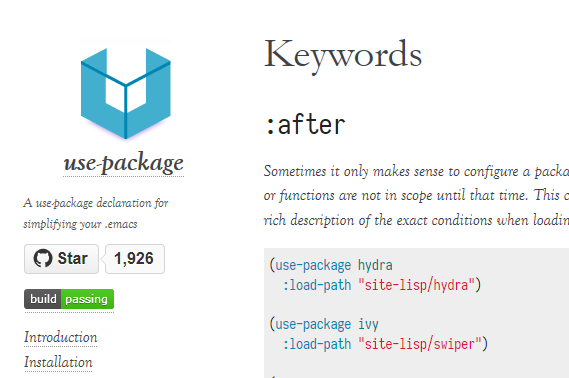This screenshot has width=569, height=378.
Task: Click :load-path keyword under ivy
Action: click(317, 344)
